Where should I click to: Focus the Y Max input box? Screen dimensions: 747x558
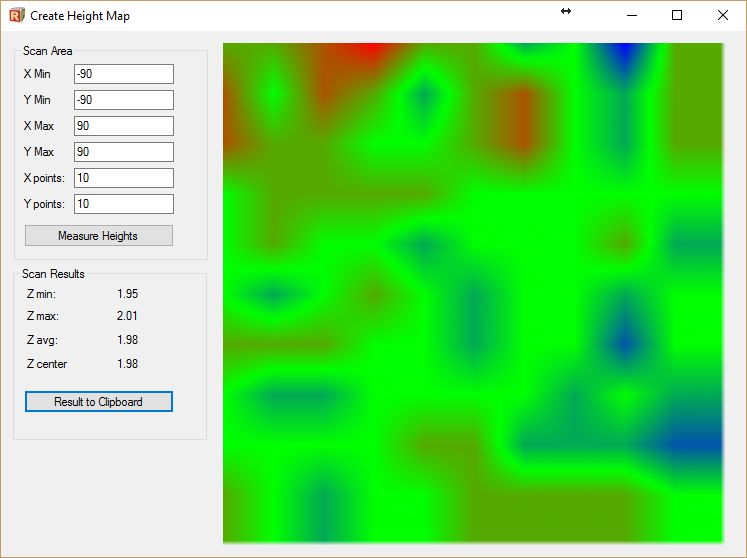pos(123,152)
